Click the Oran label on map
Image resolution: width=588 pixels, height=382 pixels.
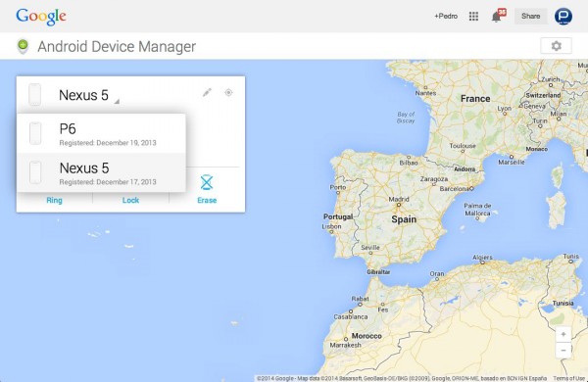(x=437, y=274)
